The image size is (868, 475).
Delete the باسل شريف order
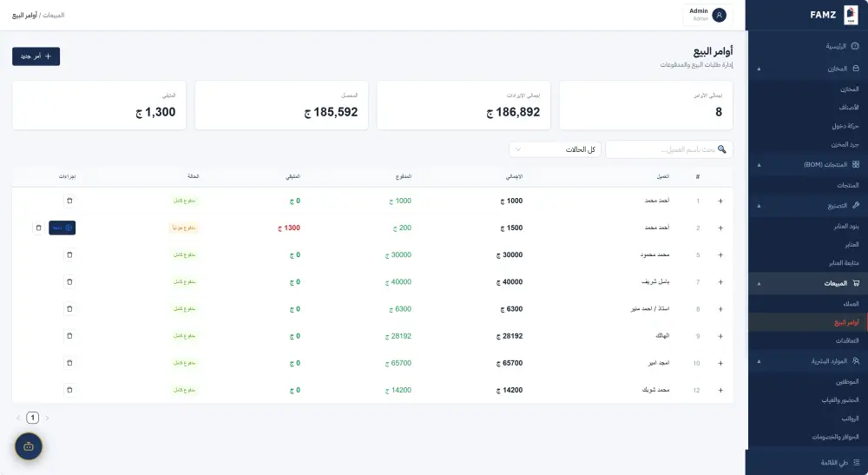(x=69, y=282)
